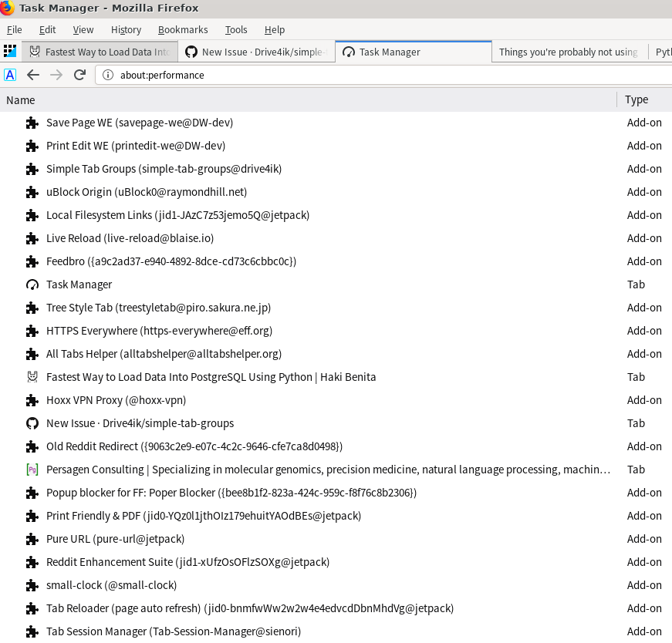Viewport: 672px width, 643px height.
Task: Click the puzzle icon for Save Page WE
Action: (x=32, y=123)
